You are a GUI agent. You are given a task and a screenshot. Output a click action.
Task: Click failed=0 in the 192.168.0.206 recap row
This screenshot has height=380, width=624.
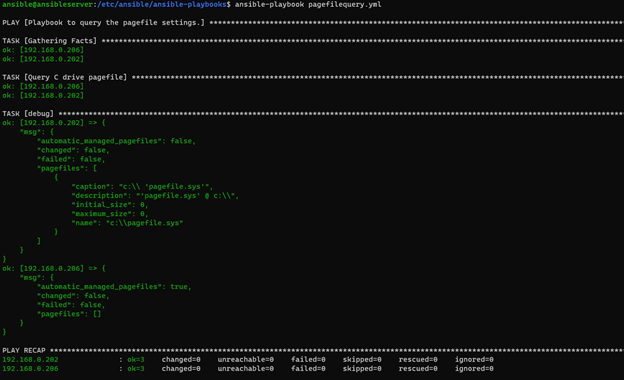[308, 369]
